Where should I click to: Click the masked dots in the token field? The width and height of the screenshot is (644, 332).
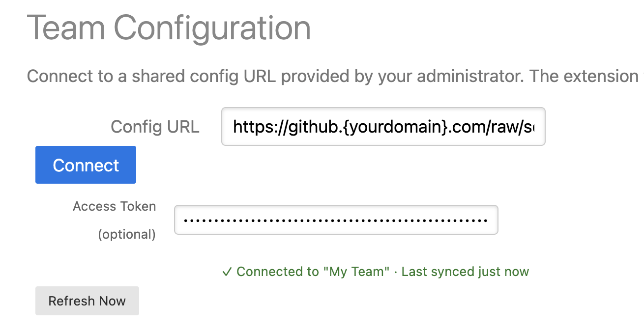[336, 220]
